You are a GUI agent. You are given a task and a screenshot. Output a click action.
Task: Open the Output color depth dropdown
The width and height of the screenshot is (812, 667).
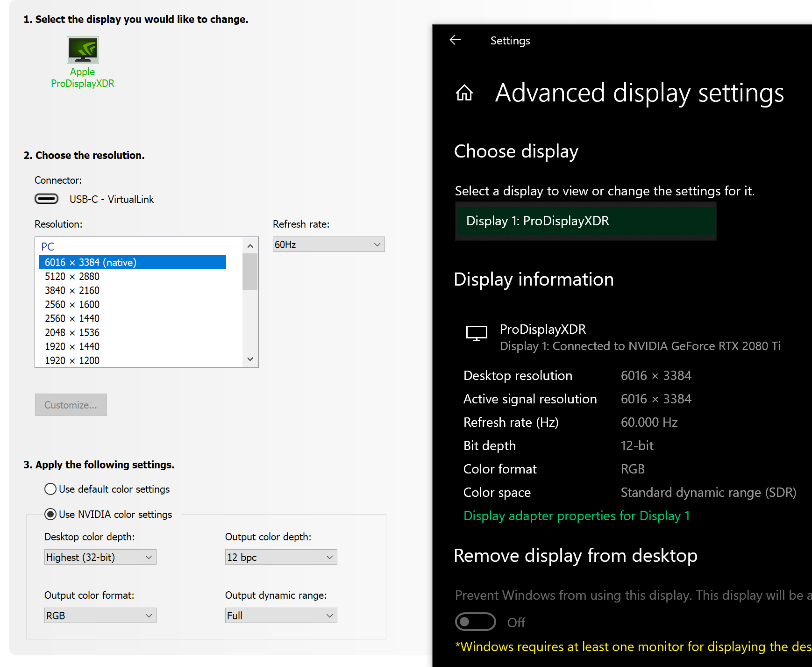pos(281,557)
